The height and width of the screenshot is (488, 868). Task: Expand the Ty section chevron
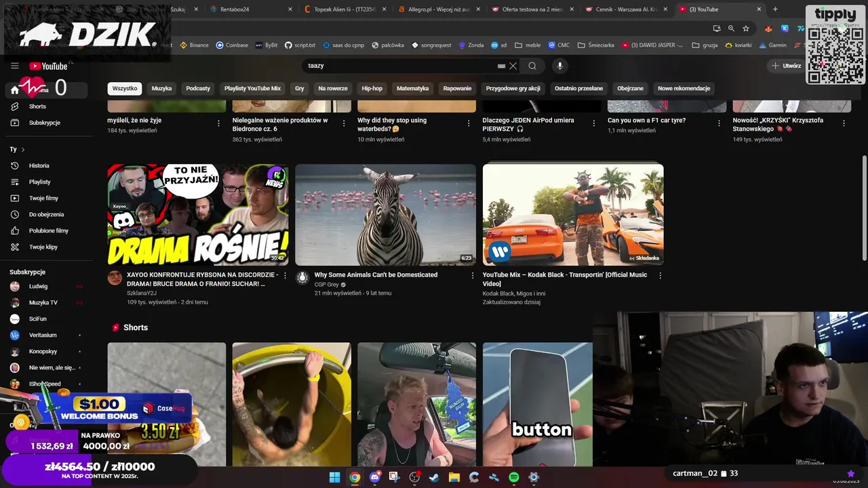click(23, 149)
